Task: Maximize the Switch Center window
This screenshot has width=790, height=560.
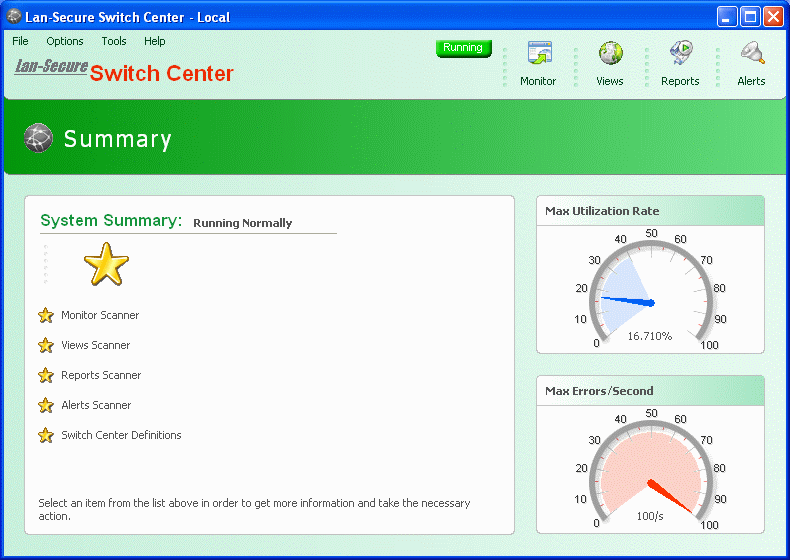Action: coord(750,17)
